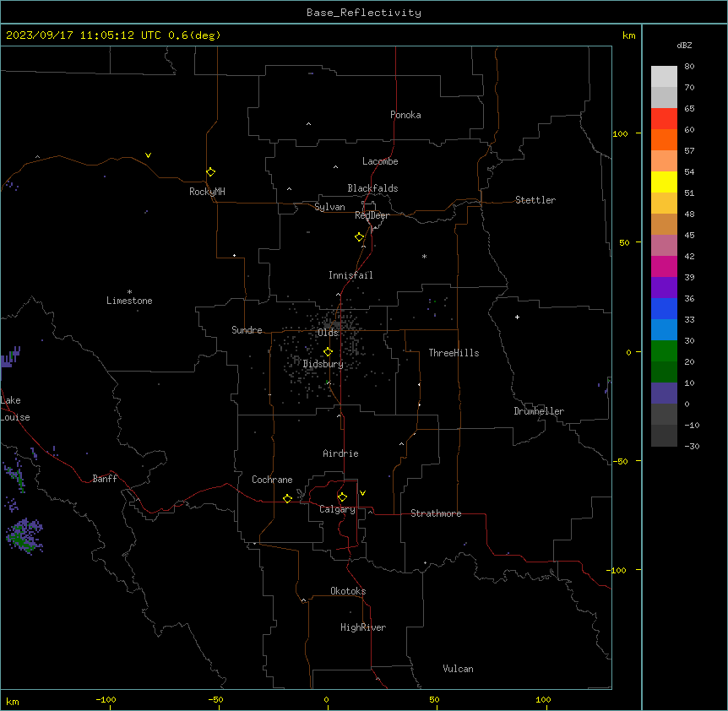Click the red 60-65 dBZ legend swatch
Image resolution: width=728 pixels, height=711 pixels.
click(664, 119)
